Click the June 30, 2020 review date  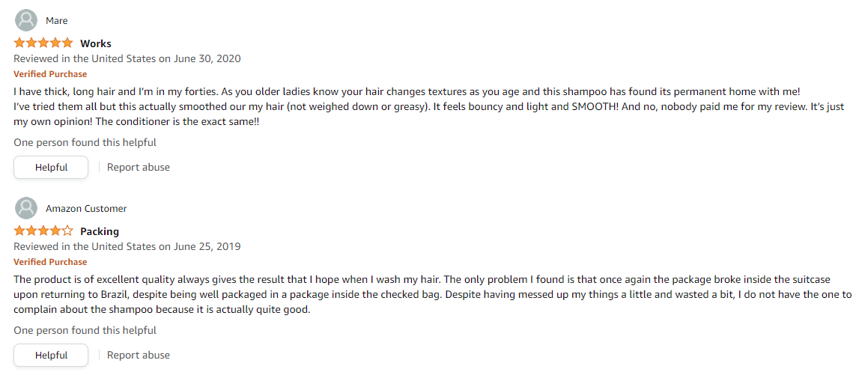coord(127,58)
